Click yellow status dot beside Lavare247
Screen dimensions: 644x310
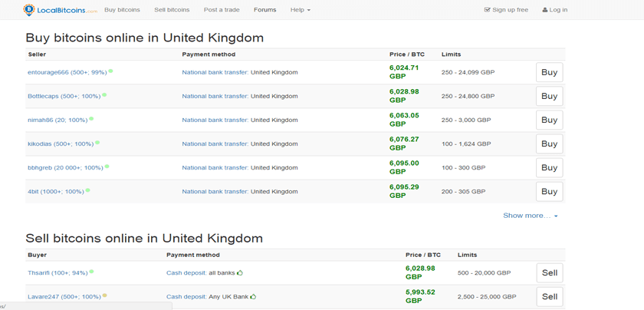click(105, 295)
